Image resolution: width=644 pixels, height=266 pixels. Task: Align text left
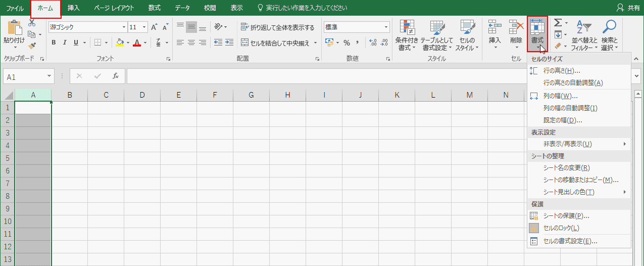tap(180, 42)
